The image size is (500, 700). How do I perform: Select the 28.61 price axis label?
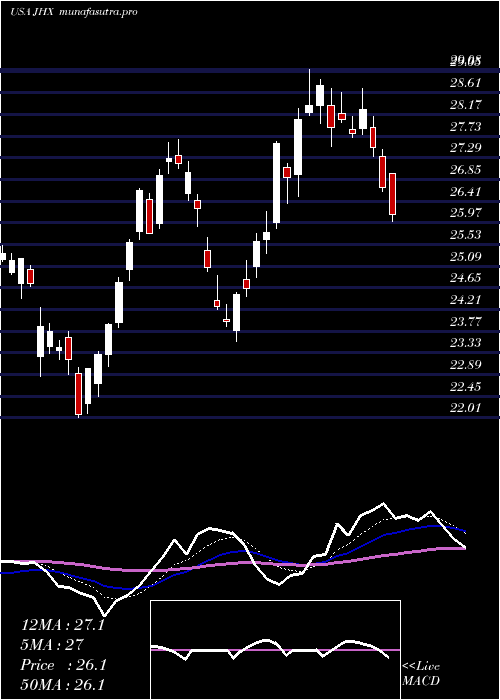coord(465,83)
